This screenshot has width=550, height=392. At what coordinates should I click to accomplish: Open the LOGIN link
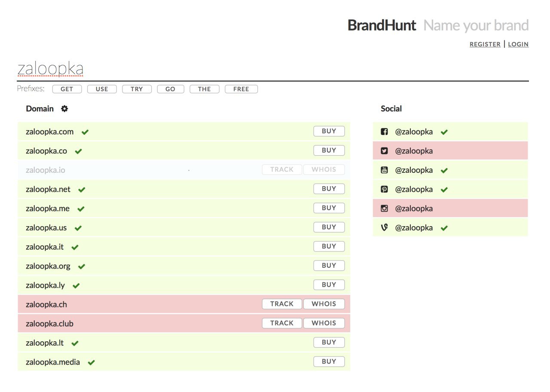(518, 44)
